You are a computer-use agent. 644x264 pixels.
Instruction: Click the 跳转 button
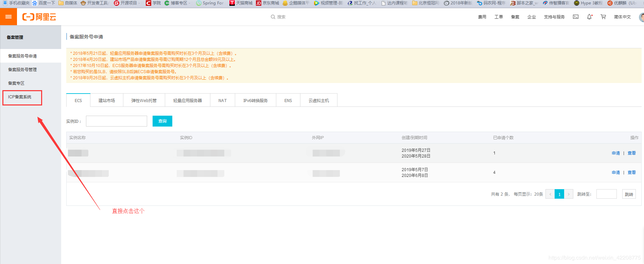click(x=629, y=194)
